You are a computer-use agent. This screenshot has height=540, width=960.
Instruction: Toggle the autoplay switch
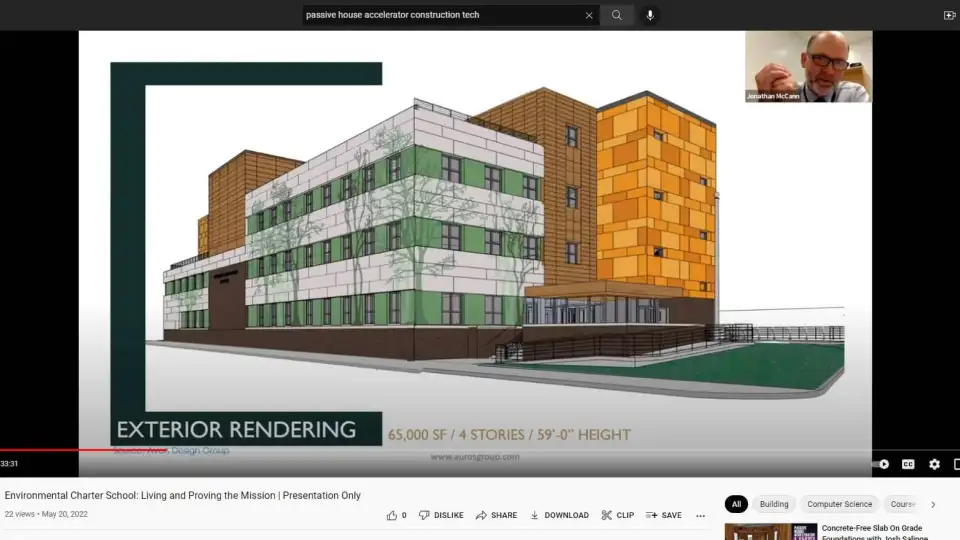(x=882, y=464)
